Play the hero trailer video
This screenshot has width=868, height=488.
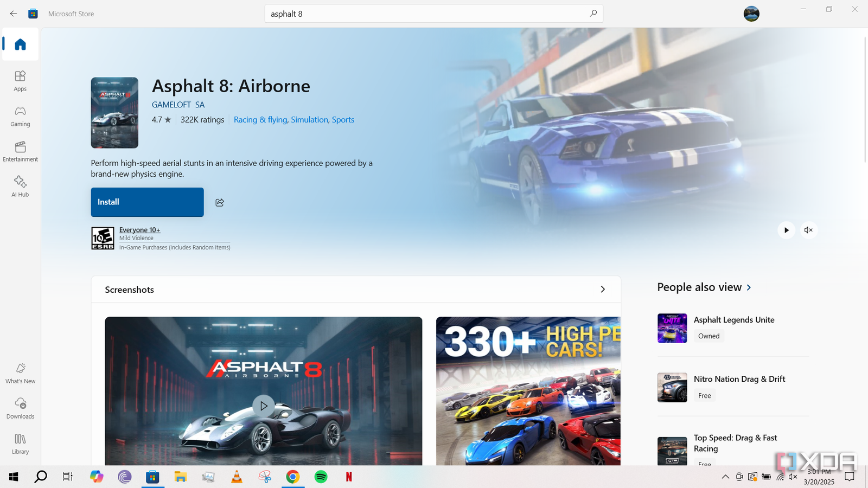pos(786,230)
